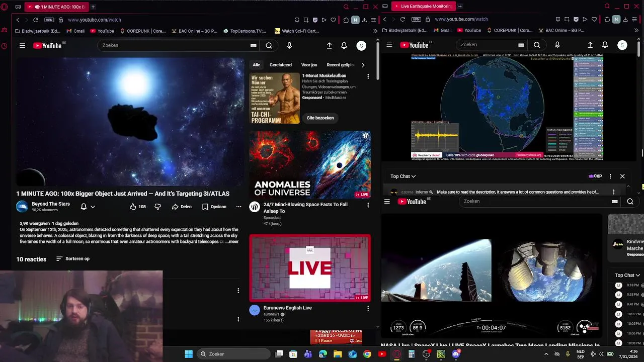Open Top Chat dropdown beside the SpaceX stream
The image size is (644, 362).
coord(627,276)
